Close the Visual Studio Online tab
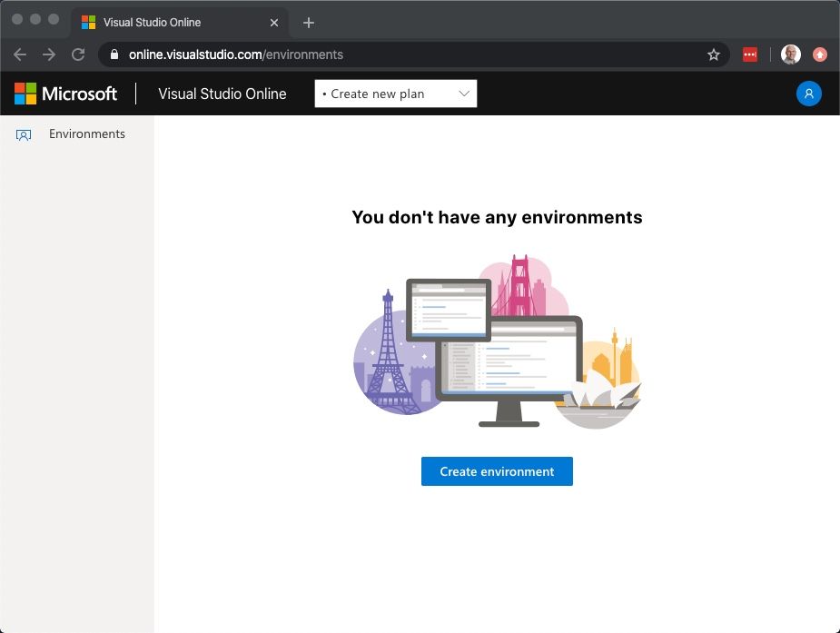 273,23
